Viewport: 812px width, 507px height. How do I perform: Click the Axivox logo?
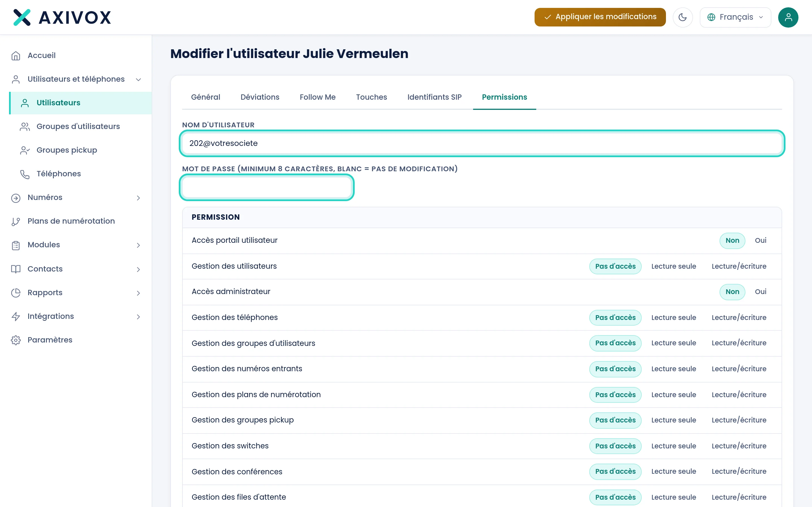coord(62,17)
